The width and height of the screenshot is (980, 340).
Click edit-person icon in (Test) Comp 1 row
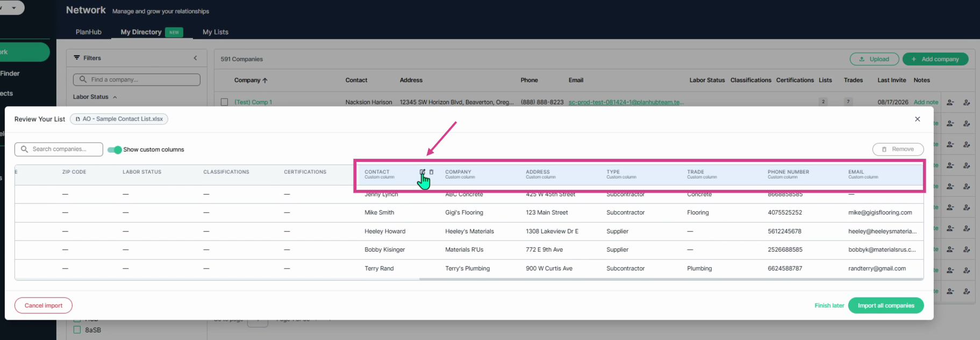pyautogui.click(x=967, y=102)
